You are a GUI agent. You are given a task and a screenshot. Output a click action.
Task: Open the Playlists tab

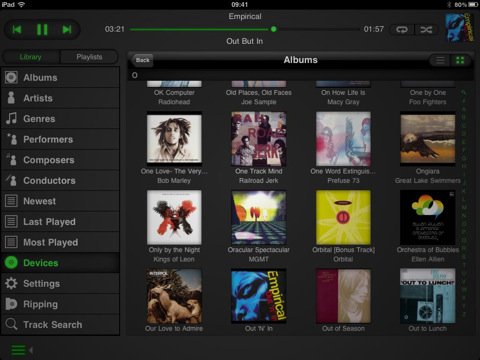click(x=89, y=57)
